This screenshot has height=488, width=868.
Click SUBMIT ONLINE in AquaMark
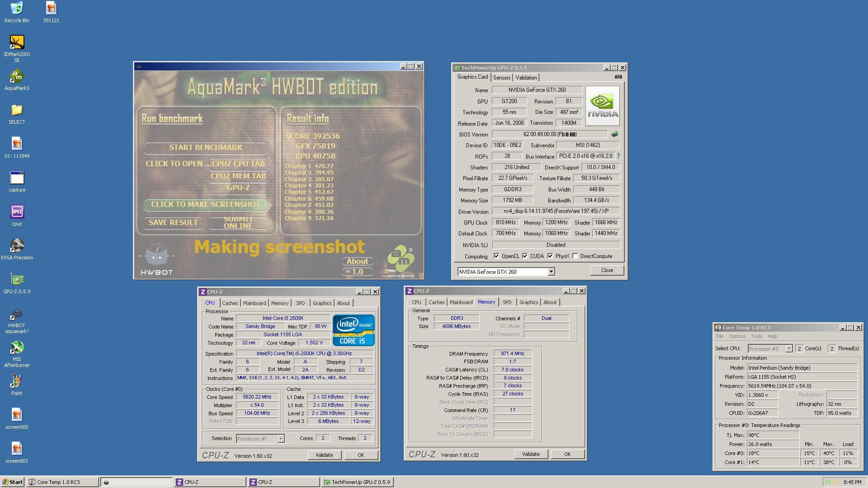(x=238, y=222)
